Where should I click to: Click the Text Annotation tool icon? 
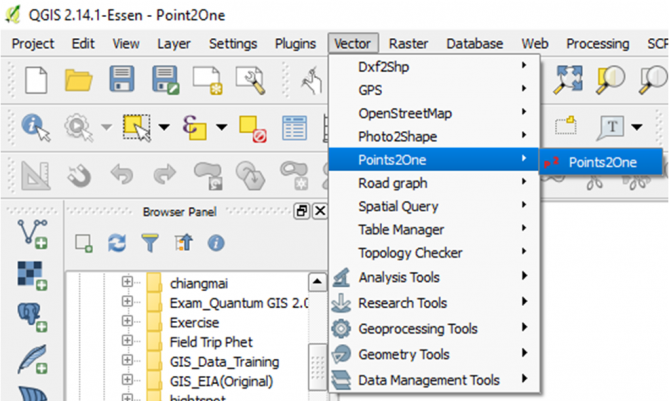[611, 127]
